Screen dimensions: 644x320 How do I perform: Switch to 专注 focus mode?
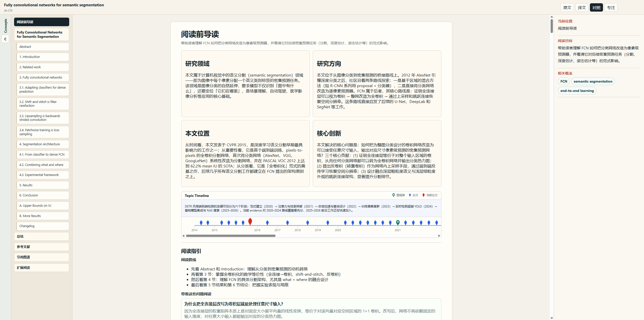pos(611,8)
